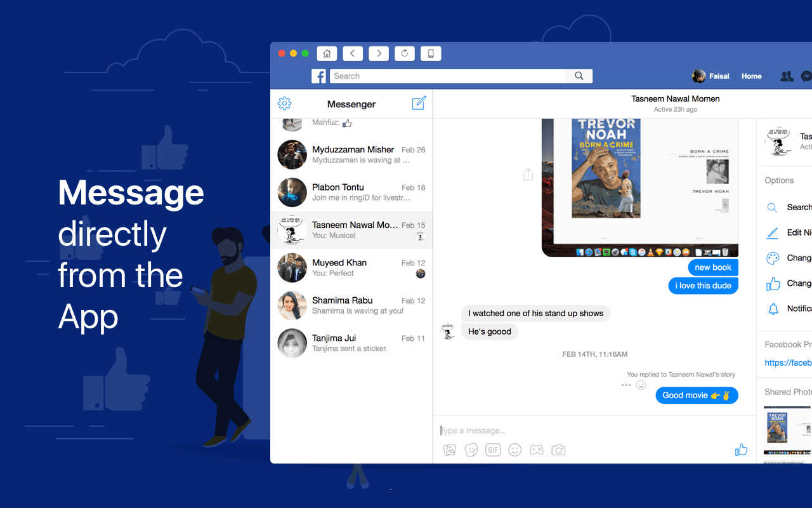
Task: Click Muyeed Khan's profile picture
Action: tap(292, 267)
